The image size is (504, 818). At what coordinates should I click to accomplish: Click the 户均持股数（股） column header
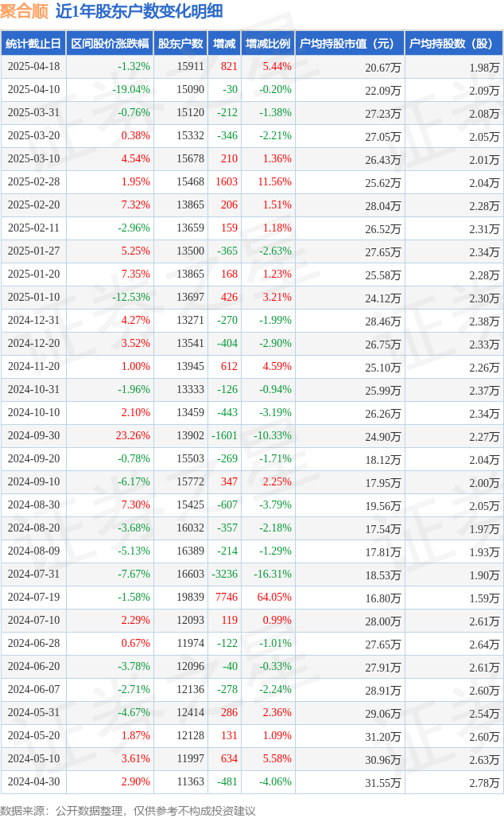[x=453, y=44]
